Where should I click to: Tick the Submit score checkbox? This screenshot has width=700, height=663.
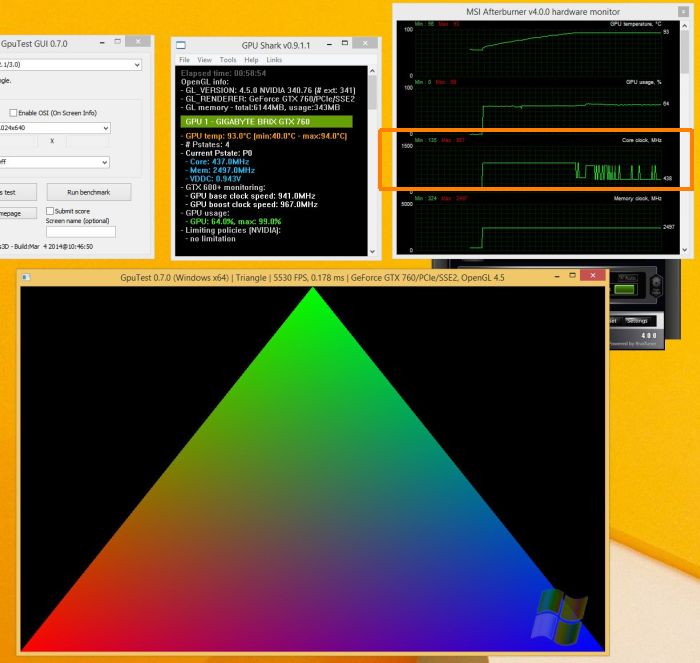point(50,211)
